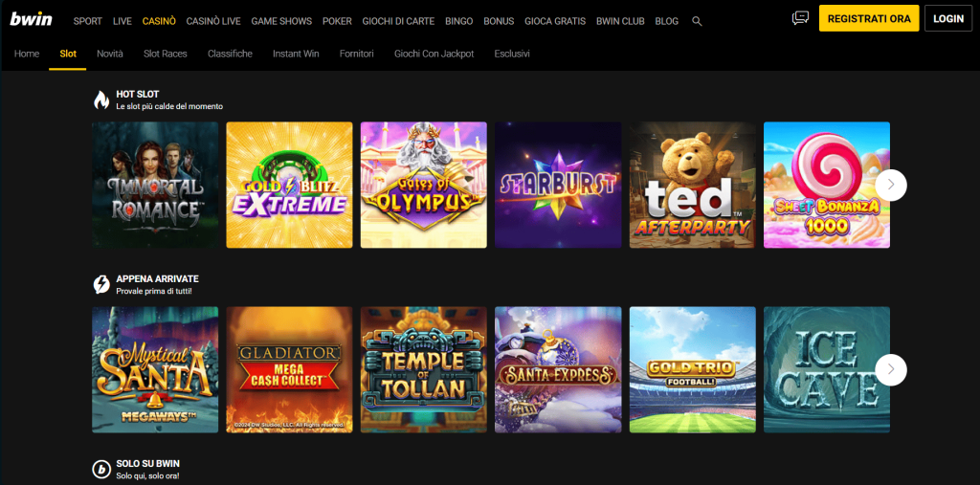The image size is (980, 485).
Task: Open Gladiator Mega Cash Collect slot
Action: (x=289, y=370)
